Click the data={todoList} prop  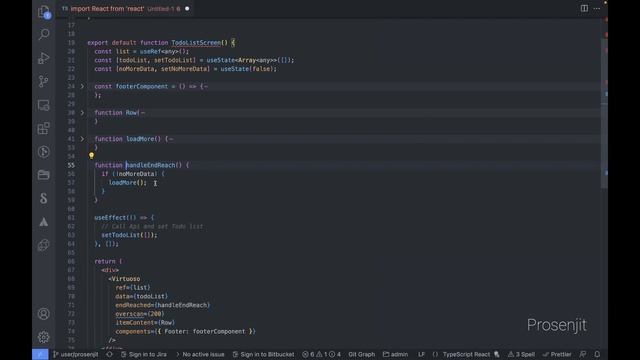point(141,296)
